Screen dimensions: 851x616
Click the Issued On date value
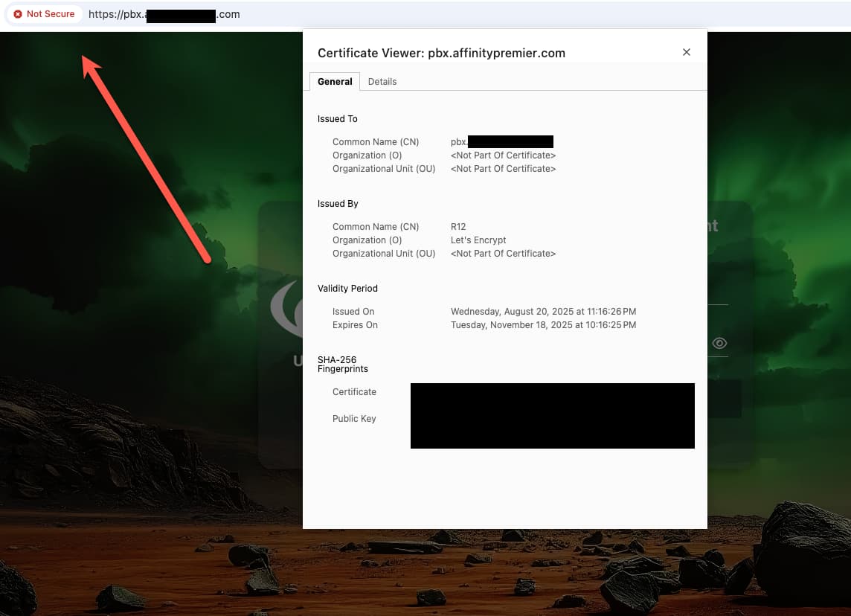click(543, 312)
